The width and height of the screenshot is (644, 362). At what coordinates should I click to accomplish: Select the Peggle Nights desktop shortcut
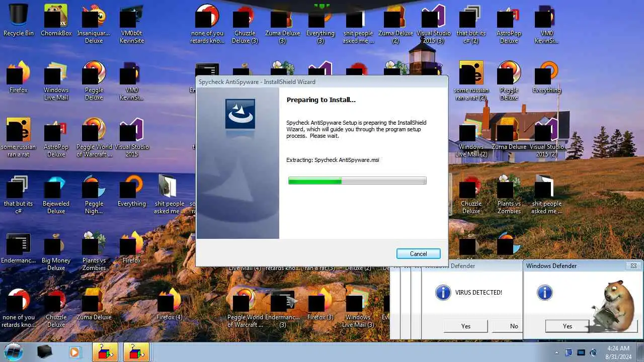point(94,194)
